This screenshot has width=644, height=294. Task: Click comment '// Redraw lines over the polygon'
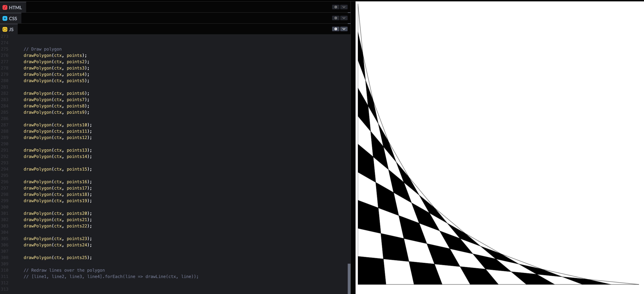[64, 270]
